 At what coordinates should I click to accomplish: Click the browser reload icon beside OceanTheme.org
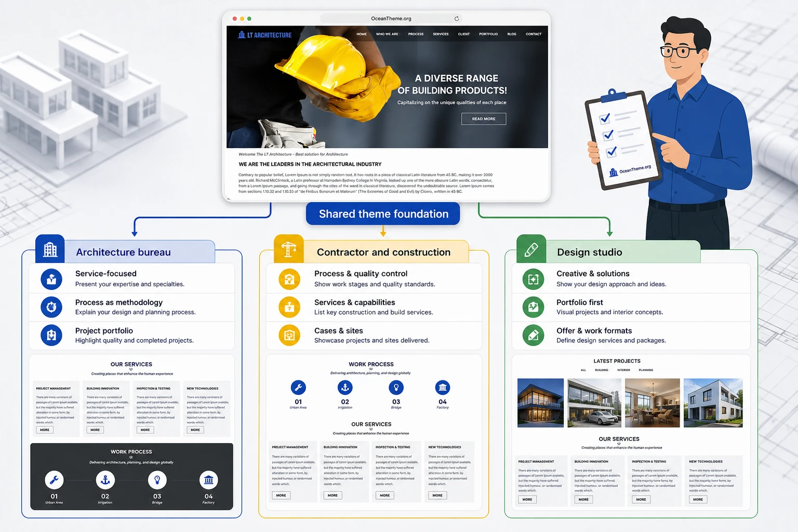(x=457, y=18)
